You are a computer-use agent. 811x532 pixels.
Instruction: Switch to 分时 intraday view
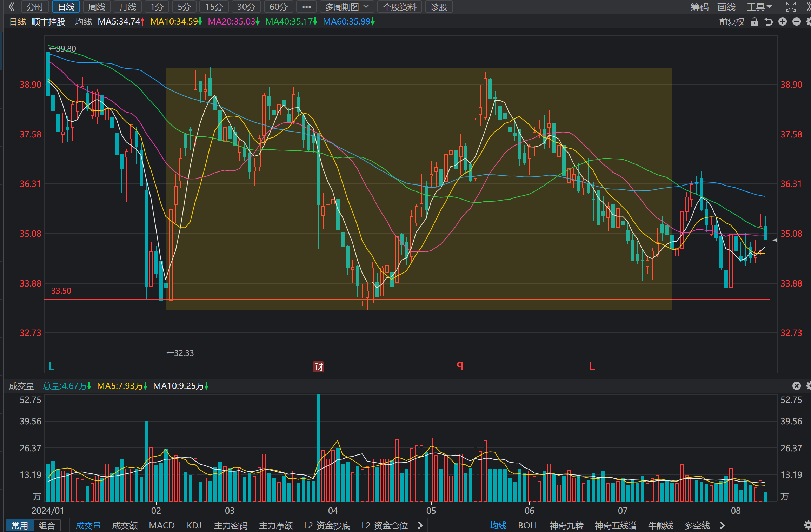[35, 7]
